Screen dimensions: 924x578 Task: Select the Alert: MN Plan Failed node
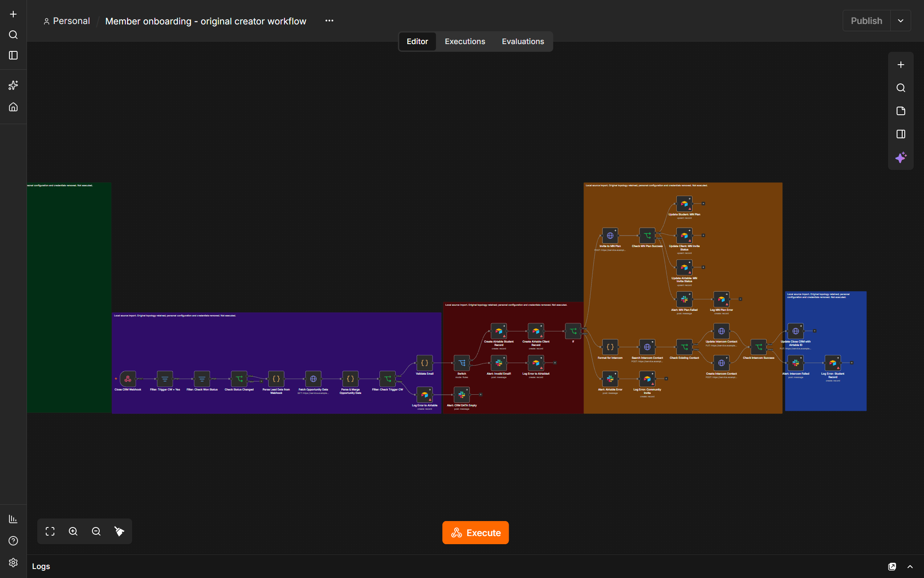[684, 299]
